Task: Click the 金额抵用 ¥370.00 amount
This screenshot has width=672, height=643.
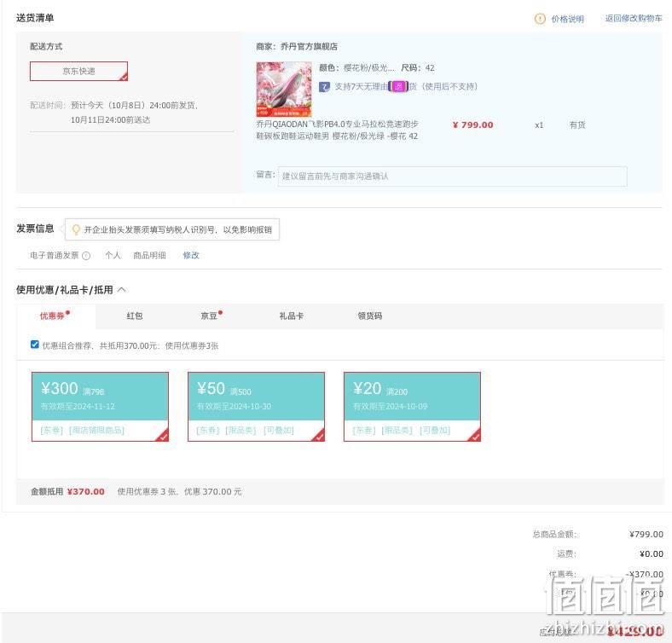Action: coord(86,492)
